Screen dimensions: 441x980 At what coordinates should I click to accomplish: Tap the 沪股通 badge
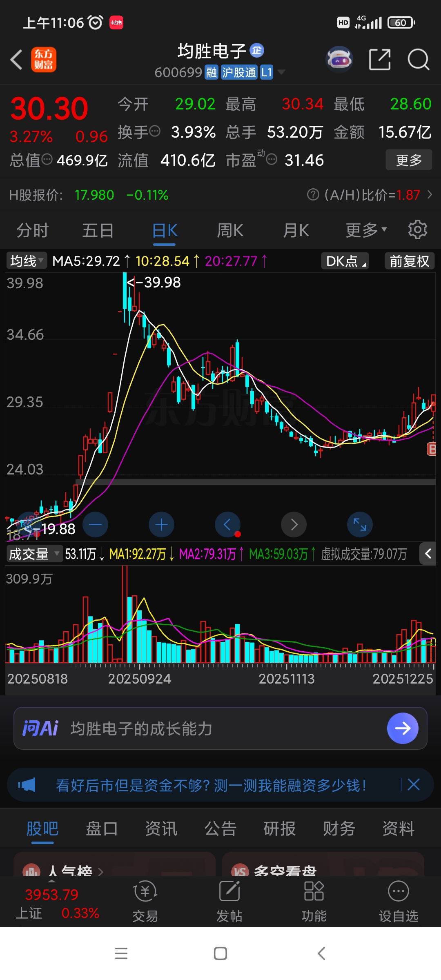coord(239,73)
